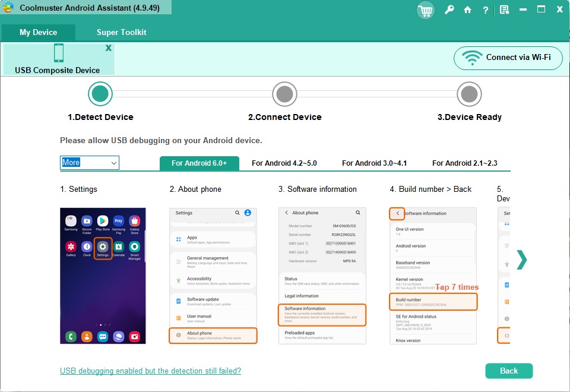
Task: Click the '1.Detect Device' label
Action: point(100,117)
